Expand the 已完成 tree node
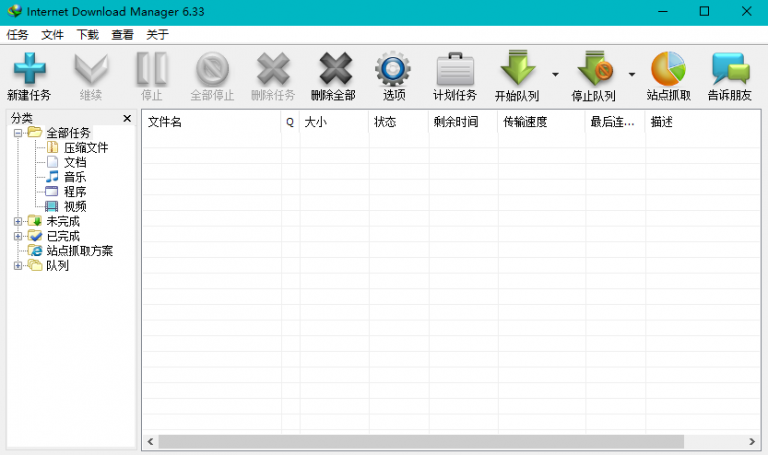Viewport: 768px width, 455px height. click(x=18, y=236)
